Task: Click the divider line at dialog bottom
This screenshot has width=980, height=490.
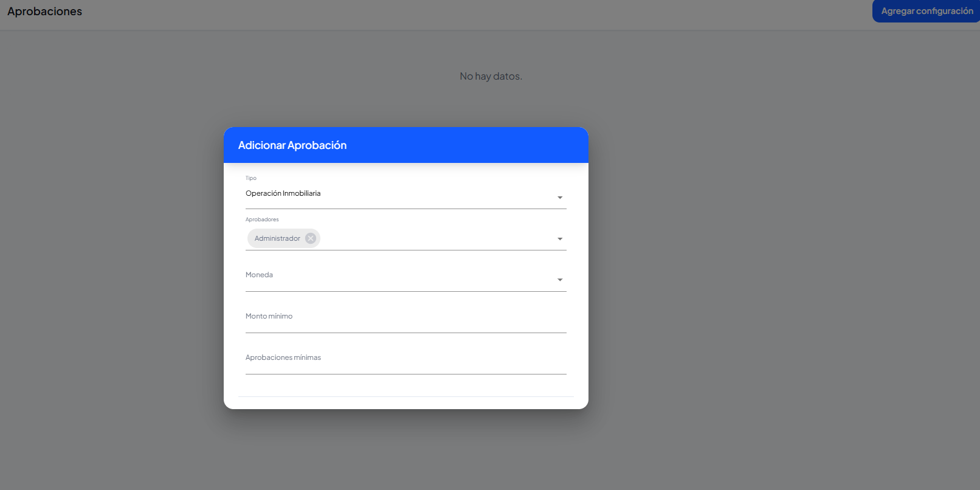Action: click(405, 396)
